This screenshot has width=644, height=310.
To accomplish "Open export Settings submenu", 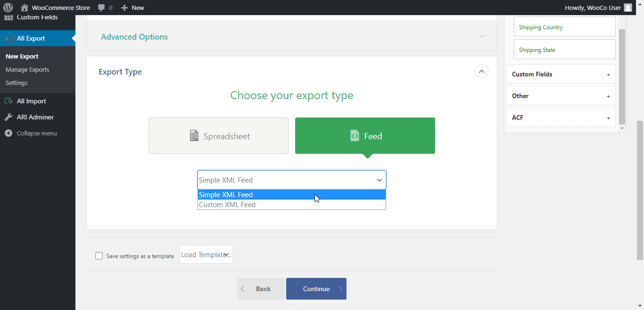I will 17,83.
